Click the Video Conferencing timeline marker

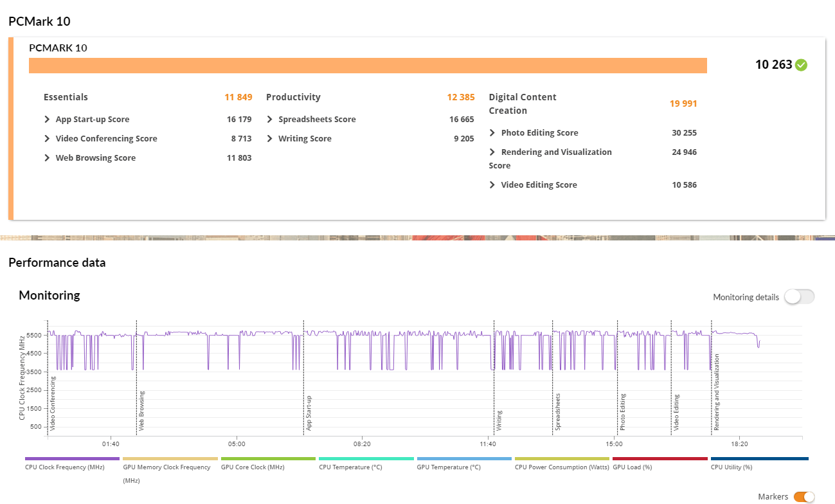53,403
